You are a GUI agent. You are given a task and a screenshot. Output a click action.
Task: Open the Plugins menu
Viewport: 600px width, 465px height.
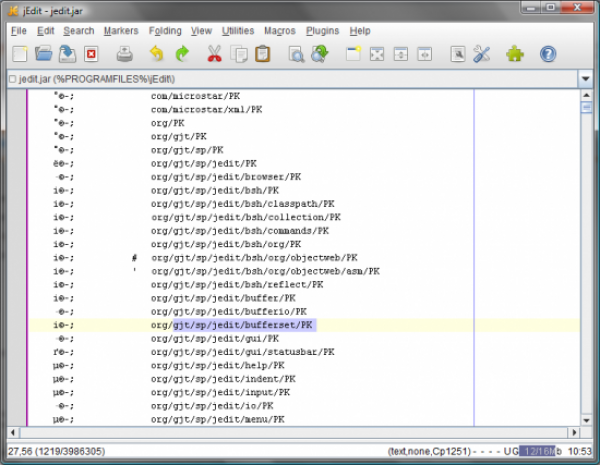click(x=322, y=31)
